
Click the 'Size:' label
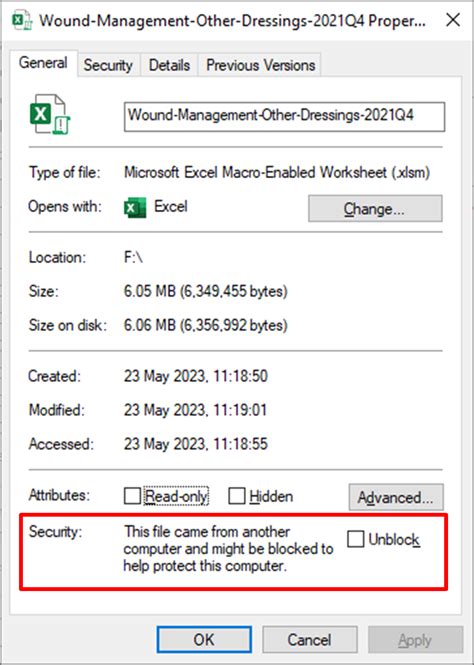point(44,291)
